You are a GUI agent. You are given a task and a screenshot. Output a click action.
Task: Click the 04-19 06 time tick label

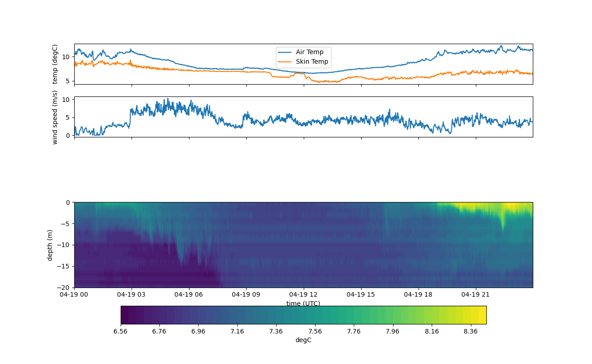pos(189,294)
